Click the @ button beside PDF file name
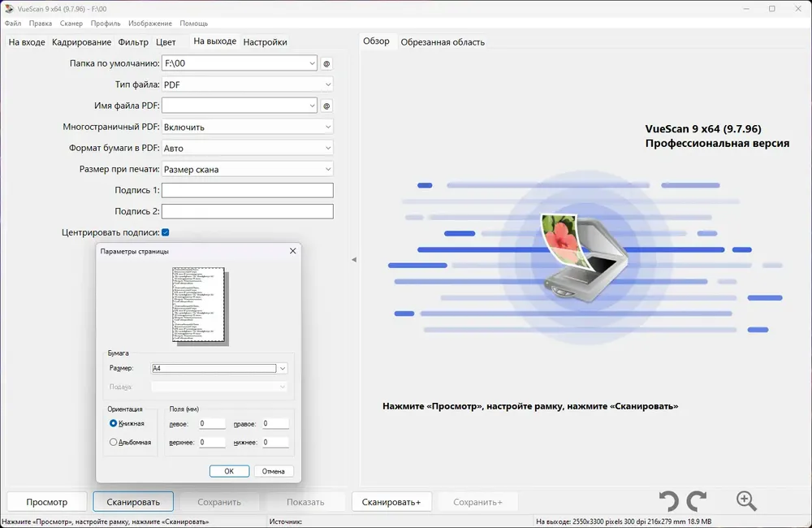This screenshot has width=812, height=528. (326, 106)
